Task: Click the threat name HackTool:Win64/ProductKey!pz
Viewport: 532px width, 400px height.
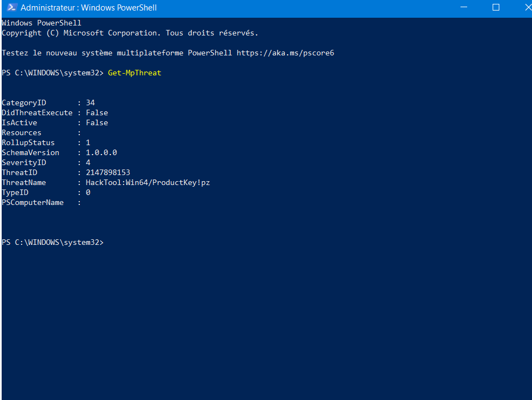Action: click(x=148, y=182)
